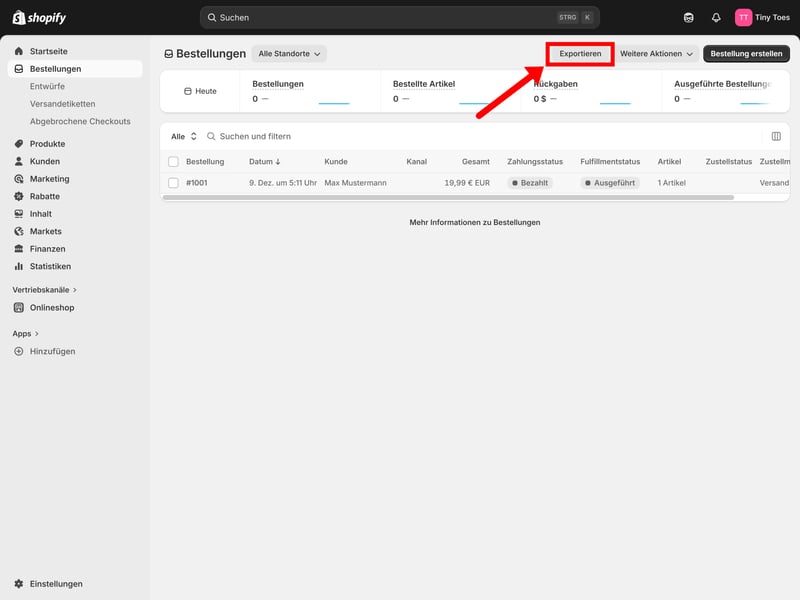Check the box for order #1001

[173, 183]
